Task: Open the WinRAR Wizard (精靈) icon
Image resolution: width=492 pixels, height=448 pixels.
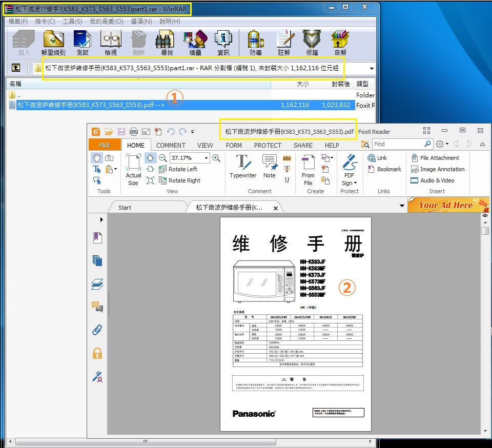Action: [195, 43]
